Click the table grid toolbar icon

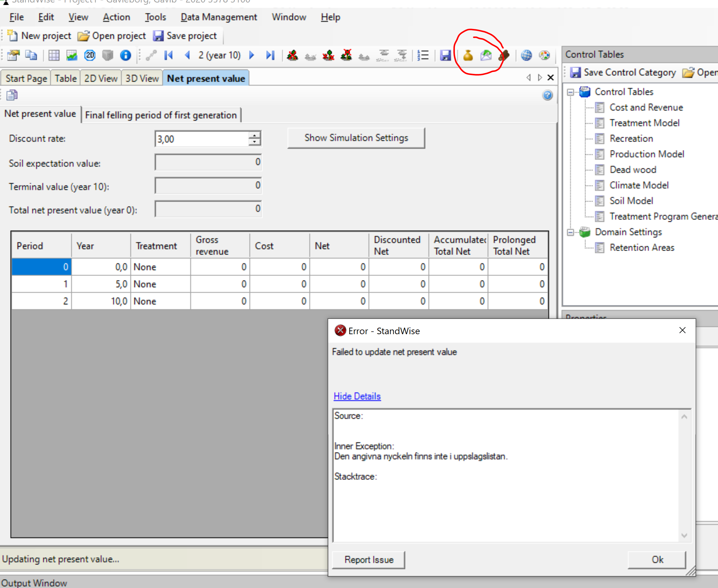click(x=54, y=55)
